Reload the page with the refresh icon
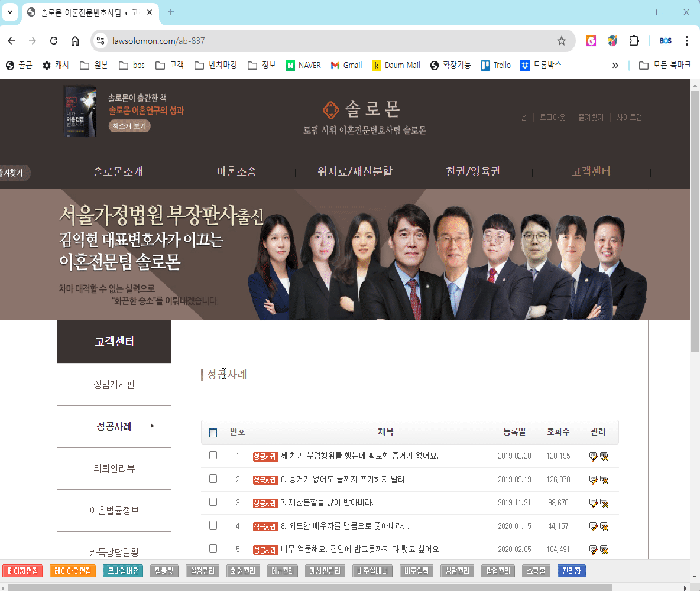The height and width of the screenshot is (591, 700). (54, 41)
